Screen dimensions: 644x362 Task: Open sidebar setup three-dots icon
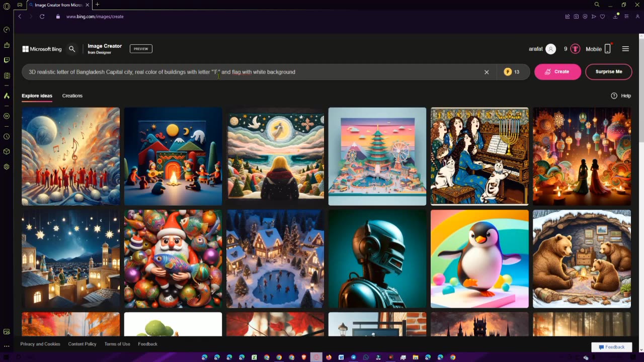pyautogui.click(x=7, y=346)
